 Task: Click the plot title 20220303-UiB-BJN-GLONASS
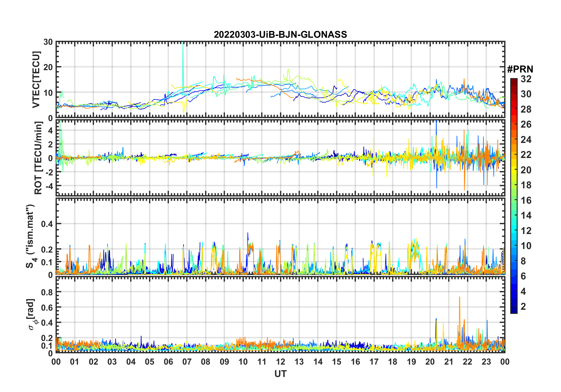coord(280,34)
